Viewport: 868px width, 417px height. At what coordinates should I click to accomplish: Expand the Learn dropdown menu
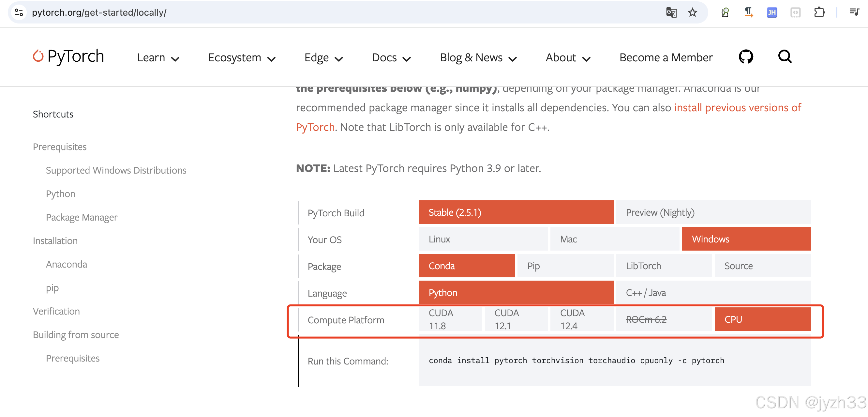click(x=158, y=58)
